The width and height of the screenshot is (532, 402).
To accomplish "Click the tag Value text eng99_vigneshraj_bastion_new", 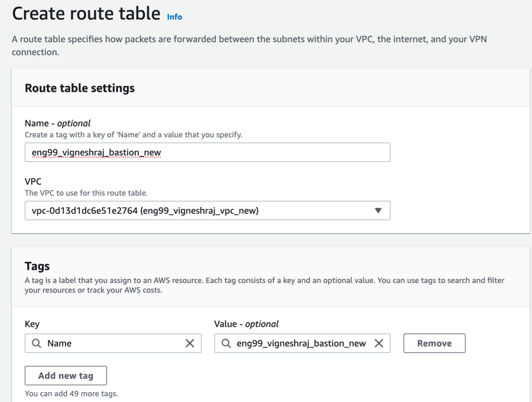I will coord(301,343).
